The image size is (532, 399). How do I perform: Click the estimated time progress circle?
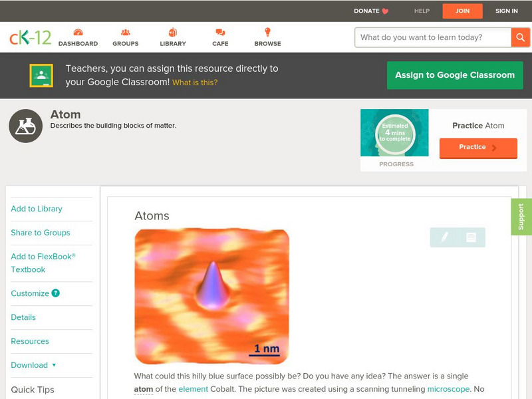(394, 132)
